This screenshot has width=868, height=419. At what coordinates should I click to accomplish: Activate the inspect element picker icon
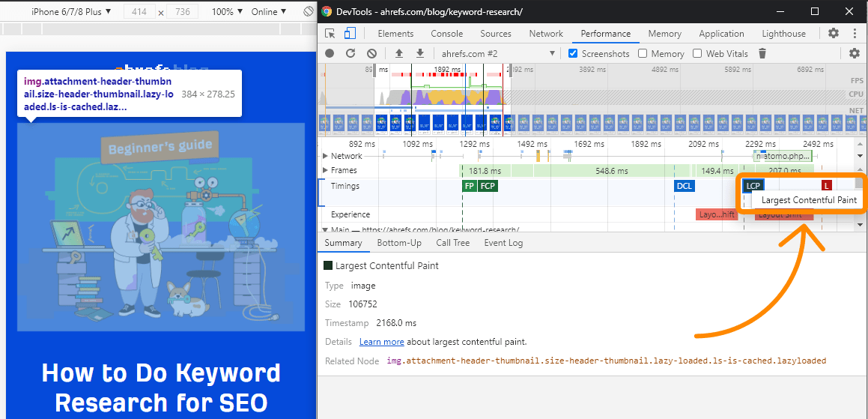click(x=330, y=34)
